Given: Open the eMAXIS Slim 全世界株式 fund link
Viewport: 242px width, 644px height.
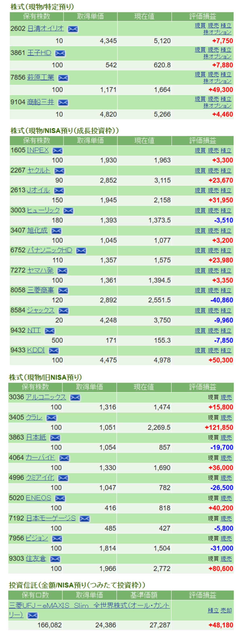Looking at the screenshot, I should 89,606.
